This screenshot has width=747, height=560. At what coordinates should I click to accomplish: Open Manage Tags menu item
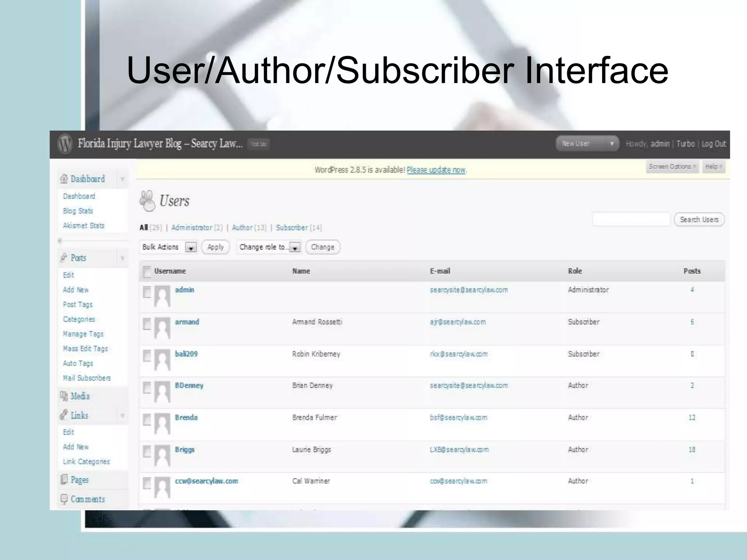tap(83, 334)
